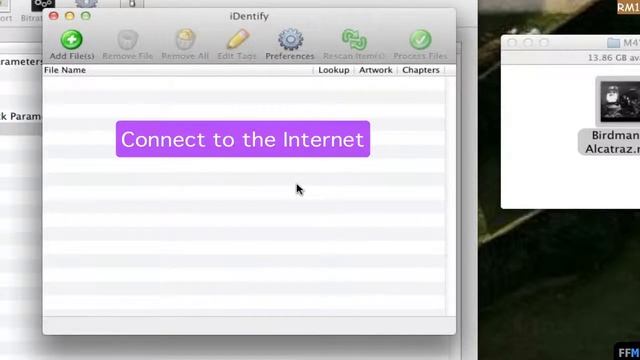The height and width of the screenshot is (360, 640).
Task: Zoom the iDentify window with the green button
Action: [85, 16]
